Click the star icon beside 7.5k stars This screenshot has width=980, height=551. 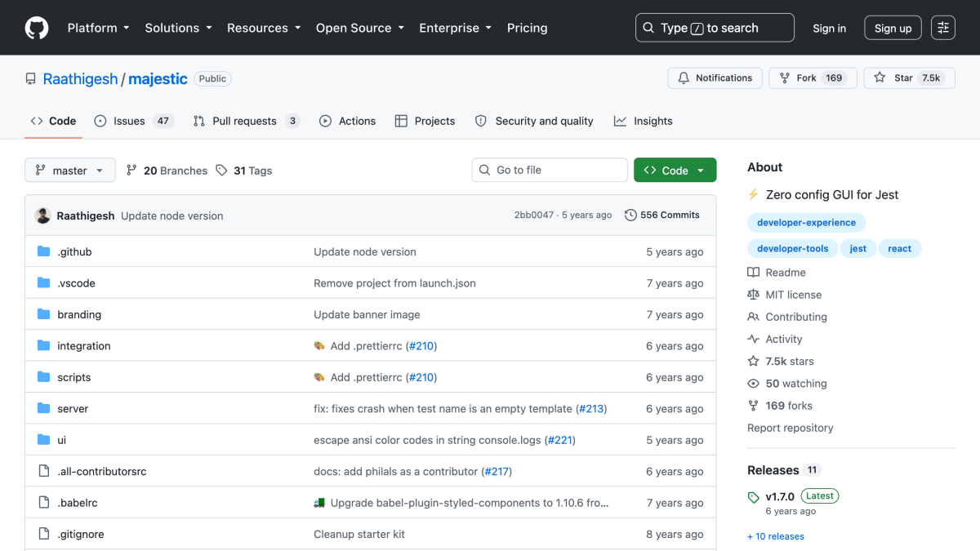pos(753,361)
